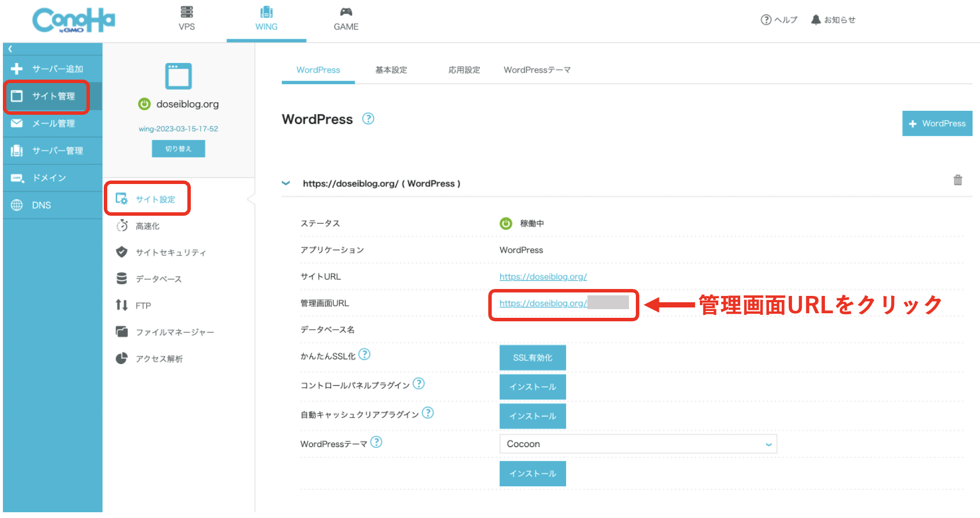
Task: Switch to the 基本設定 tab
Action: (x=391, y=70)
